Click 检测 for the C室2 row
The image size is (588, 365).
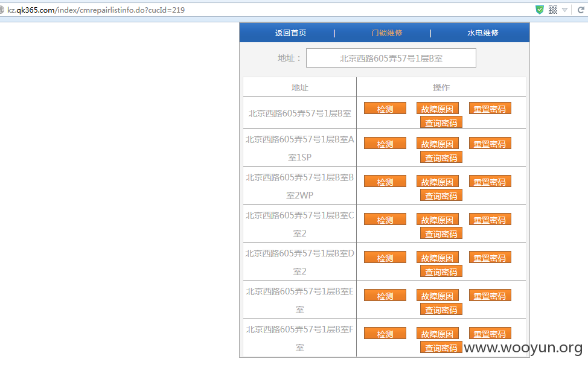point(385,219)
